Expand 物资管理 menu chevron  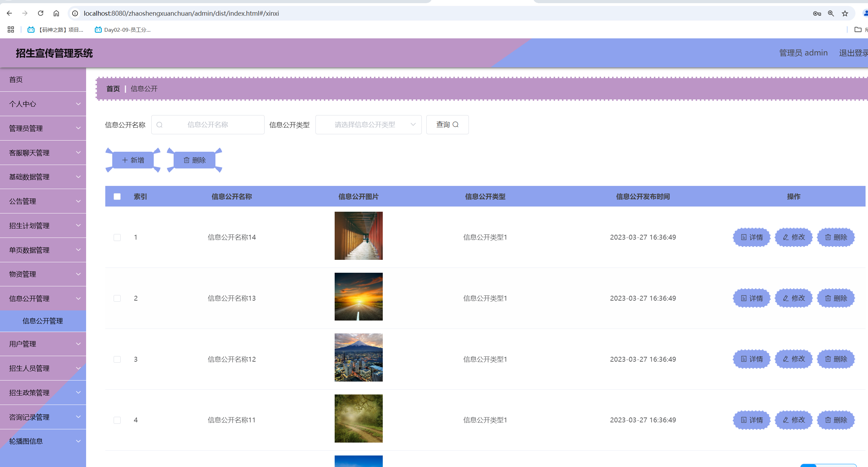click(78, 274)
